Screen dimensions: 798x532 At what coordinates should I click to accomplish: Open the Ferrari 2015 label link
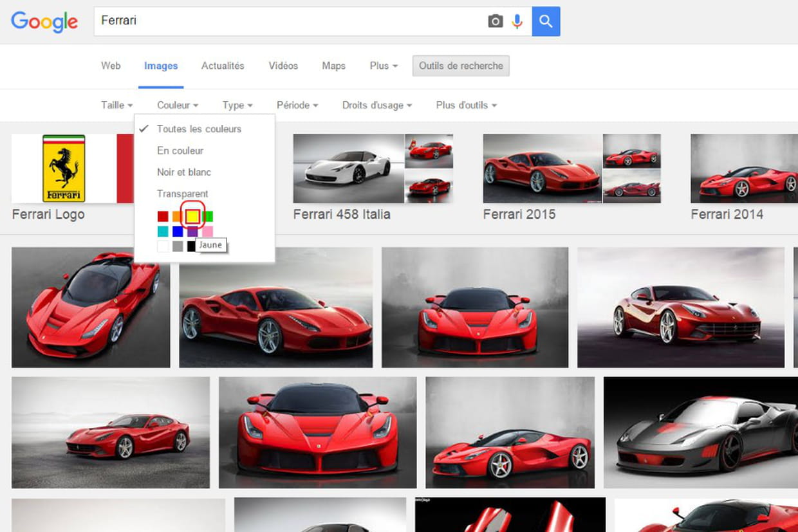tap(519, 214)
